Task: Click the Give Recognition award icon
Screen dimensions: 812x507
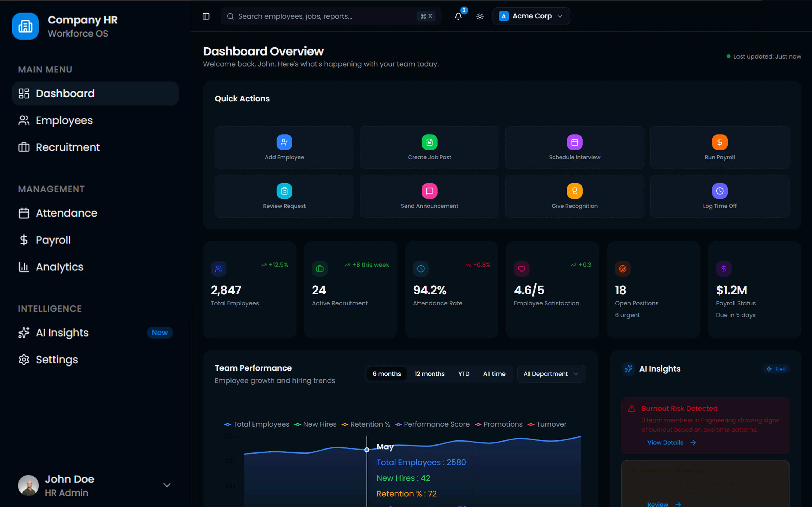Action: pos(575,191)
